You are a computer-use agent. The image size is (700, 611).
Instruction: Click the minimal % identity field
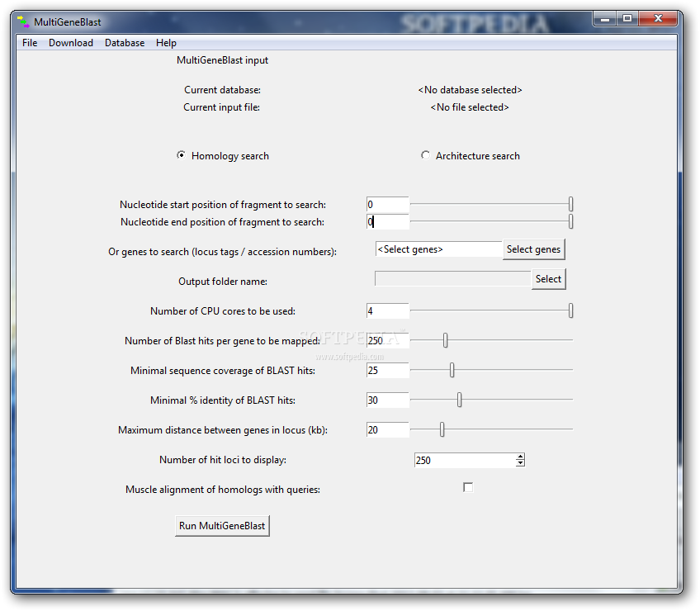click(x=387, y=400)
